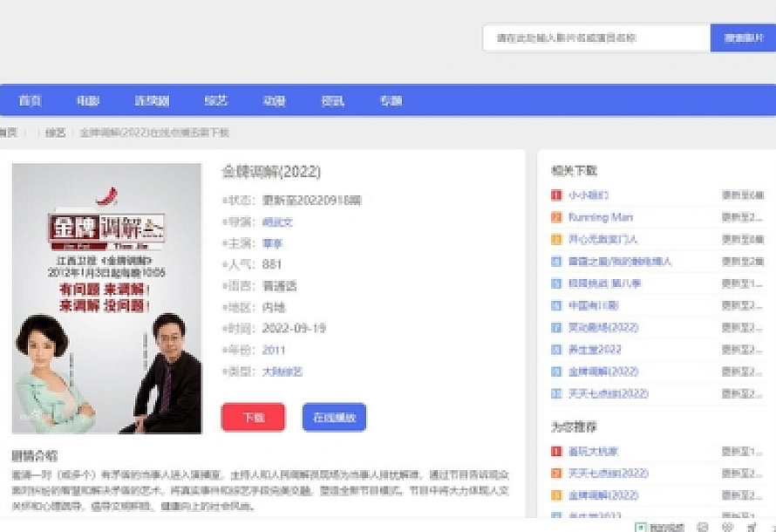Click the 我的视频 icon in bottom bar
Screen dimensions: 776x532
(640, 527)
